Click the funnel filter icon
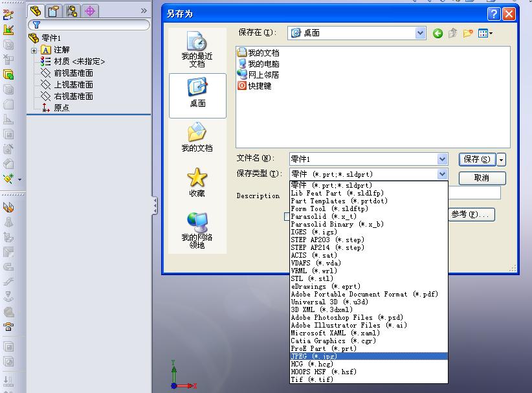This screenshot has width=532, height=393. coord(36,25)
